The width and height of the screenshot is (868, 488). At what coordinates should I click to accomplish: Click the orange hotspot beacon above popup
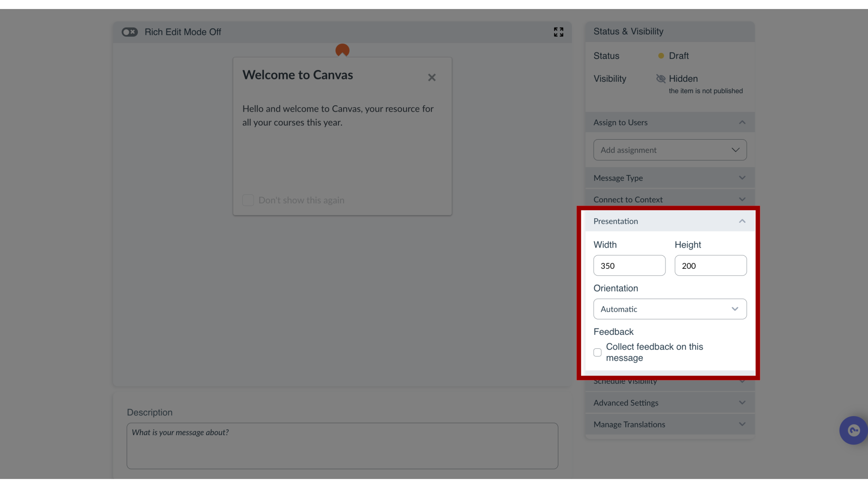[342, 50]
